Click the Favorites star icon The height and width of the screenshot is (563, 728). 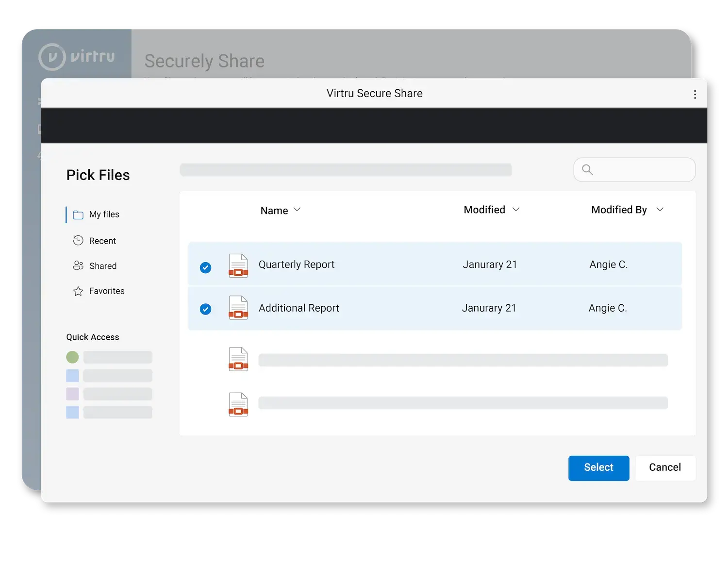coord(78,291)
